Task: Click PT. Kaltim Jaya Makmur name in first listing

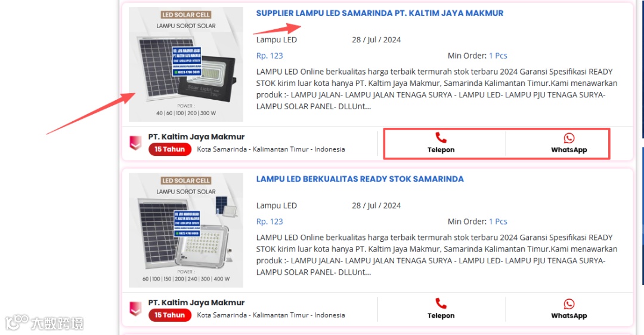Action: point(196,137)
